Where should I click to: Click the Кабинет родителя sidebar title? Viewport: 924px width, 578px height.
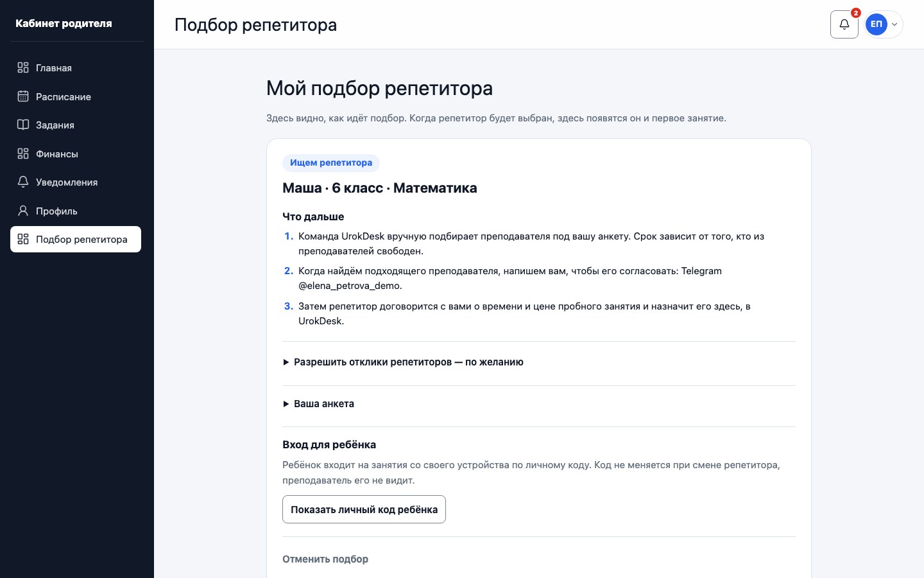click(64, 23)
